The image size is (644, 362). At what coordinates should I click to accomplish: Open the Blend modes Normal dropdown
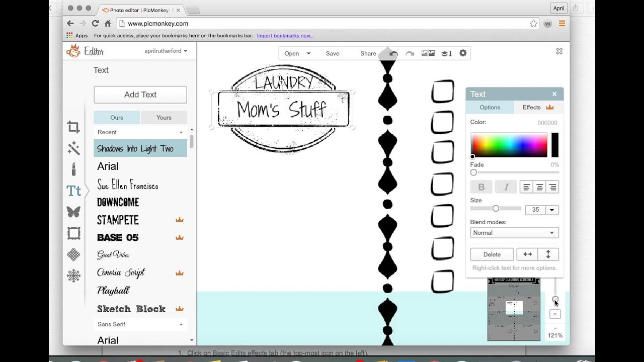click(x=514, y=233)
